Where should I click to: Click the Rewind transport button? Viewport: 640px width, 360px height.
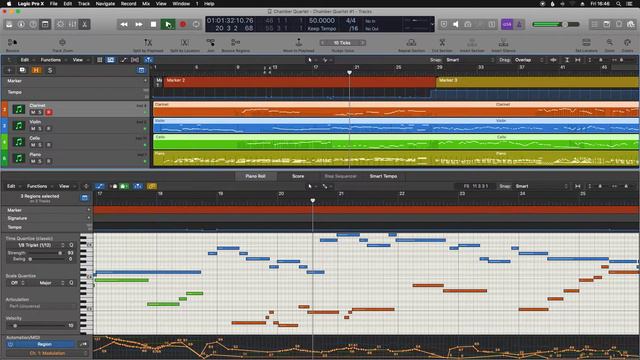click(x=124, y=24)
